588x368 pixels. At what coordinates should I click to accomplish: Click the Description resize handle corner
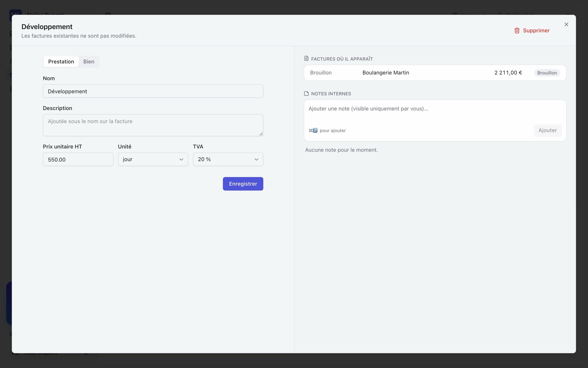tap(261, 133)
